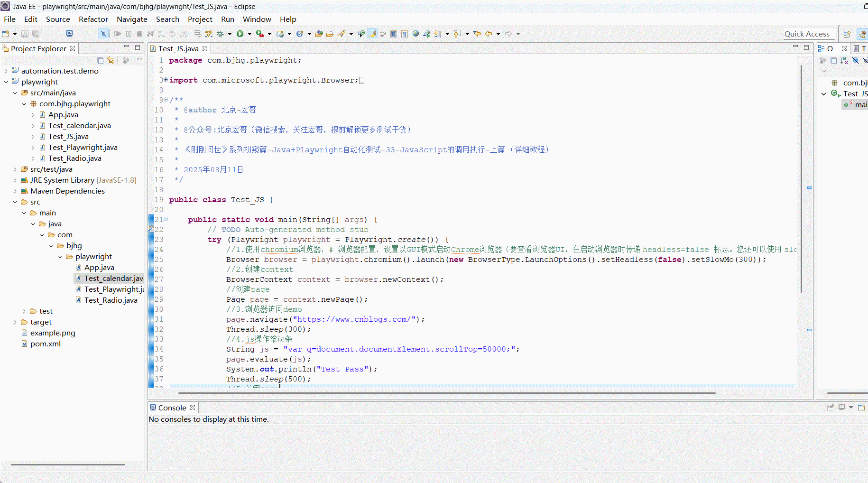This screenshot has width=868, height=483.
Task: Click the Previous Annotation toolbar icon
Action: pos(457,34)
